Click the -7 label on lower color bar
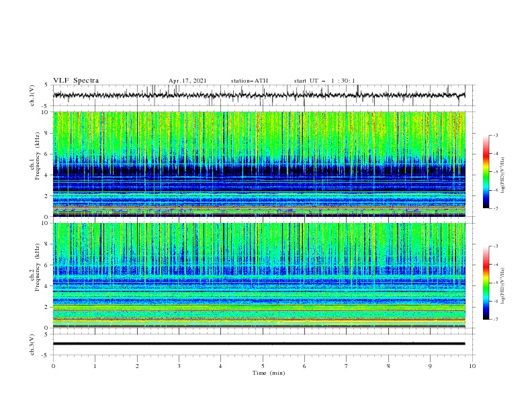Image resolution: width=532 pixels, height=411 pixels. coord(495,320)
